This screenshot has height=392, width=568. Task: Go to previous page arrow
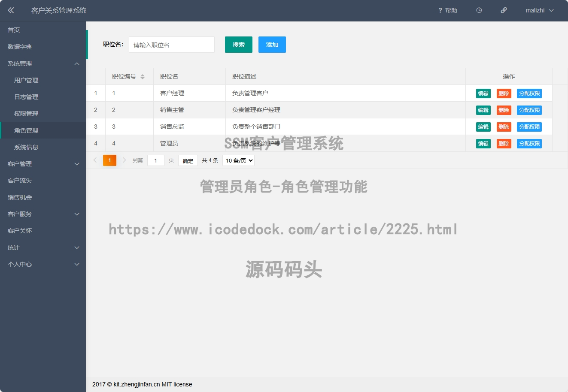click(95, 160)
